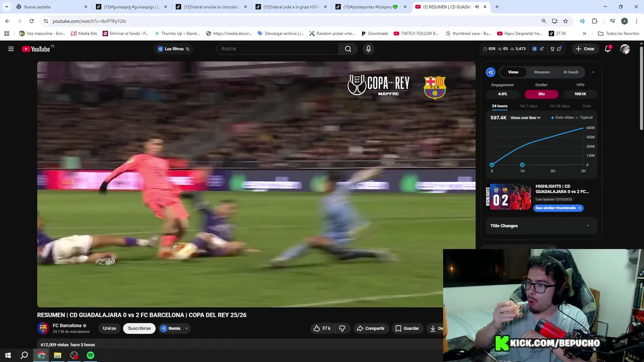Open the YouTube hamburger guide menu
This screenshot has height=362, width=644.
click(x=11, y=49)
